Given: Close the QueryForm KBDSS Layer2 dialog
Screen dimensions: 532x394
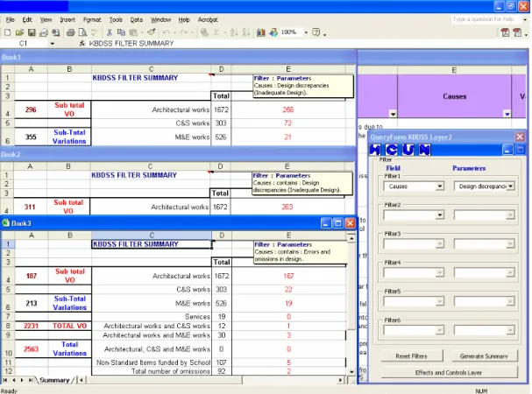Looking at the screenshot, I should [x=520, y=137].
